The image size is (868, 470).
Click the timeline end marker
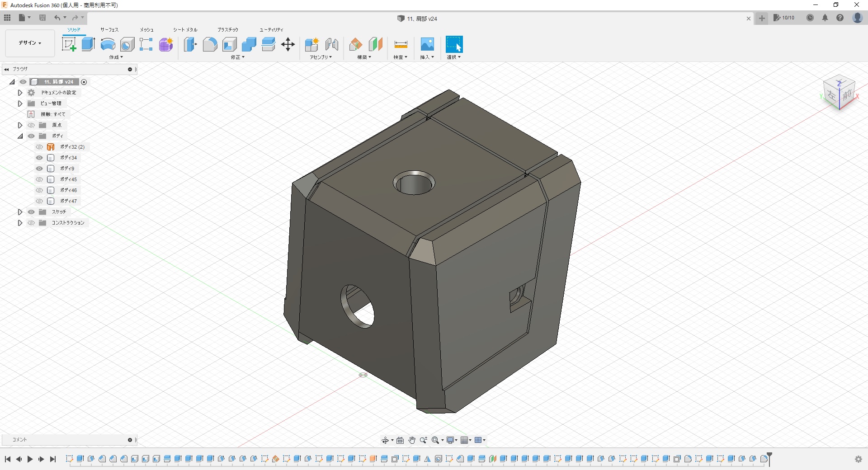[769, 457]
